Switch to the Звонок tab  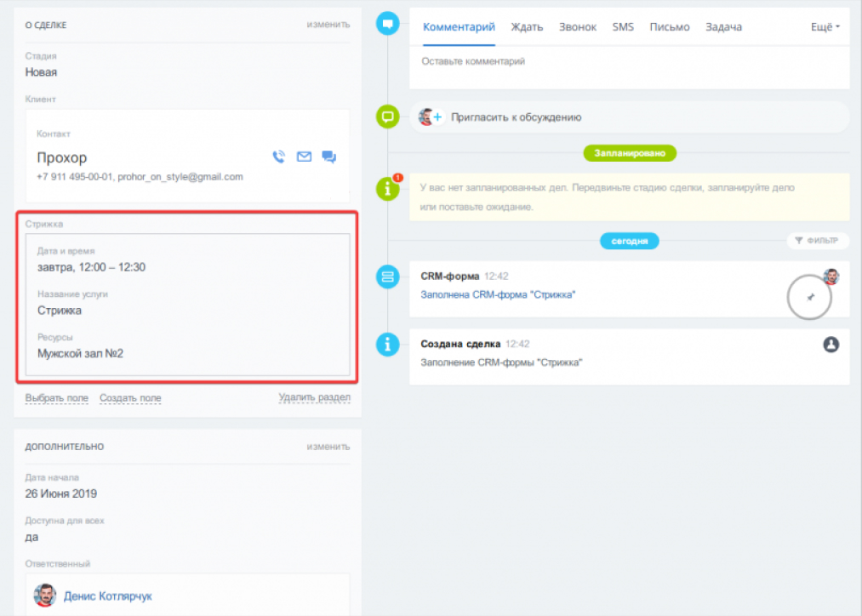pyautogui.click(x=577, y=27)
